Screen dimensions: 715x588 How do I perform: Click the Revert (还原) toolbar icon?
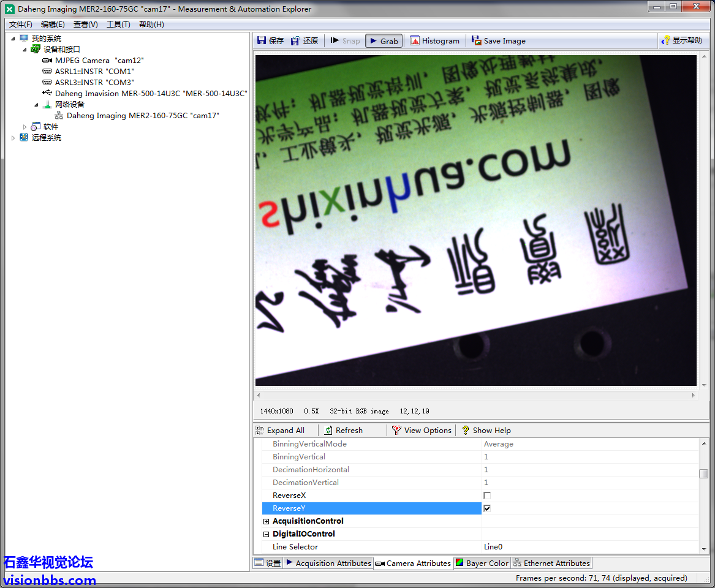(296, 41)
